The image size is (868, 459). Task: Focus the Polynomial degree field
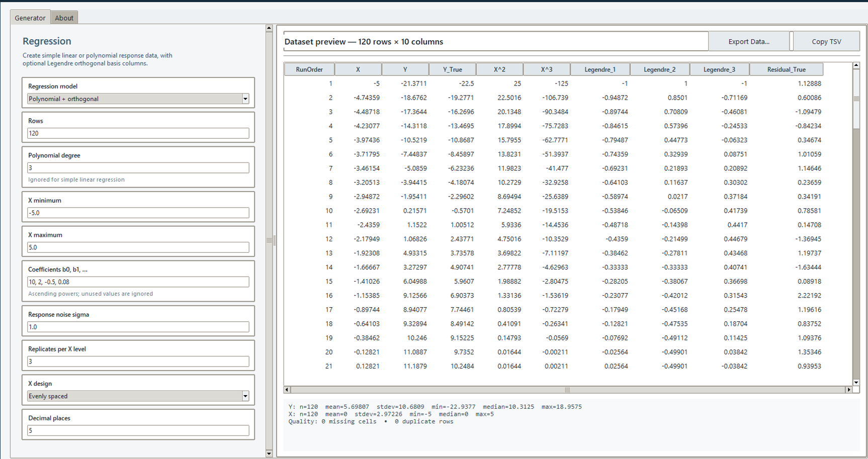point(138,168)
